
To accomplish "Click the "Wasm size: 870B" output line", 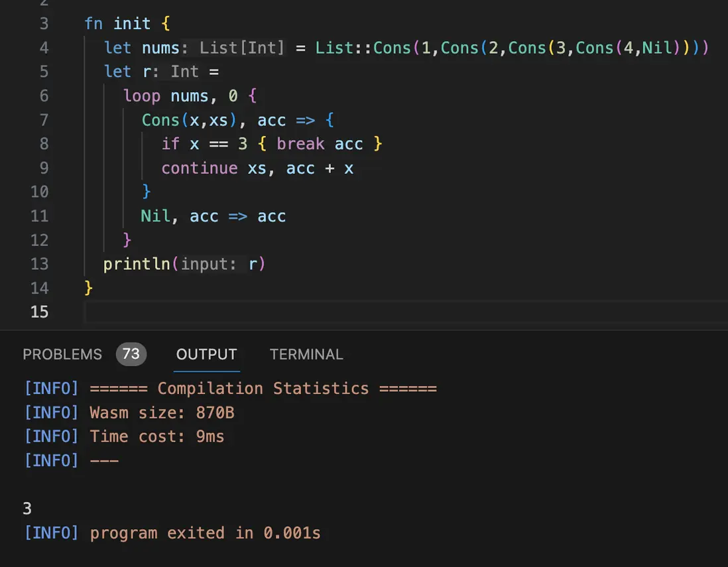I will [162, 413].
